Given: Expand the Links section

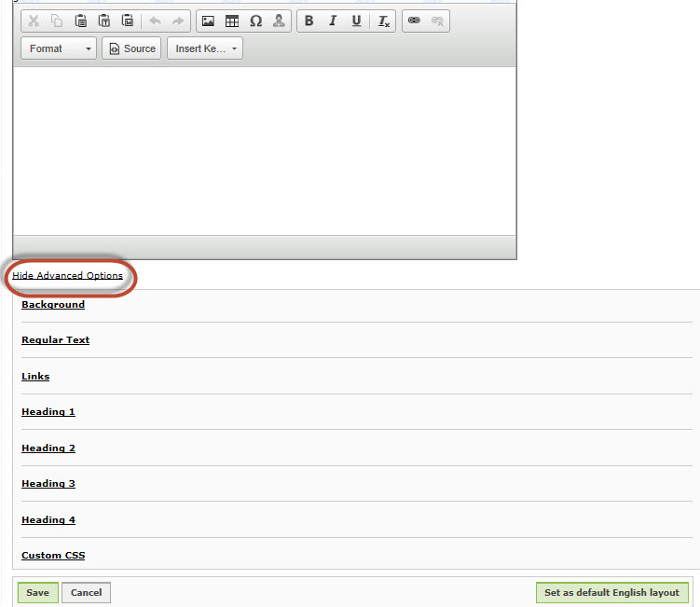Looking at the screenshot, I should point(35,376).
